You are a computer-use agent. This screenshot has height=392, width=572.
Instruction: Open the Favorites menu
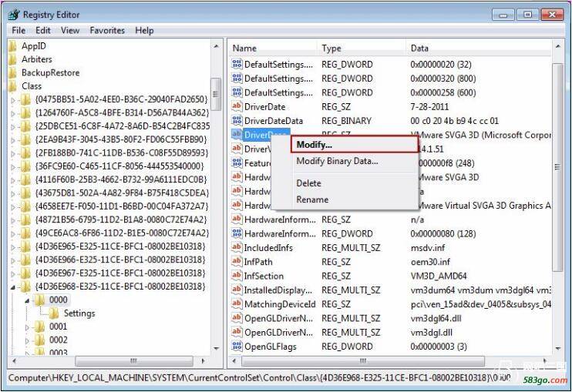[107, 30]
